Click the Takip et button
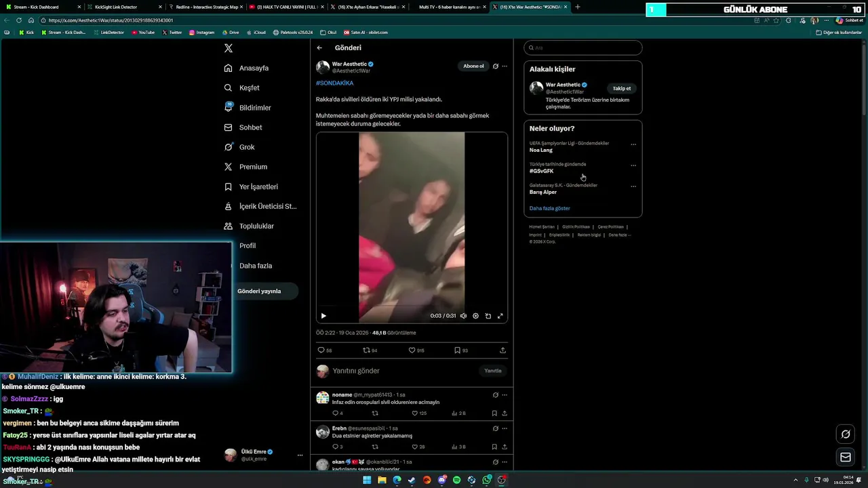 [x=622, y=88]
